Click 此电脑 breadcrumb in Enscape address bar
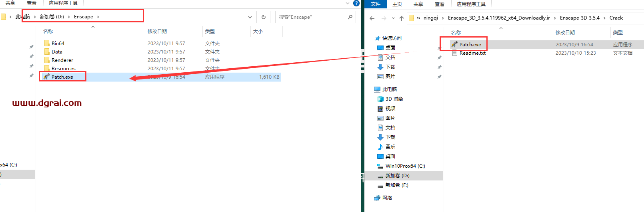Viewport: 644px width, 212px height. (23, 17)
